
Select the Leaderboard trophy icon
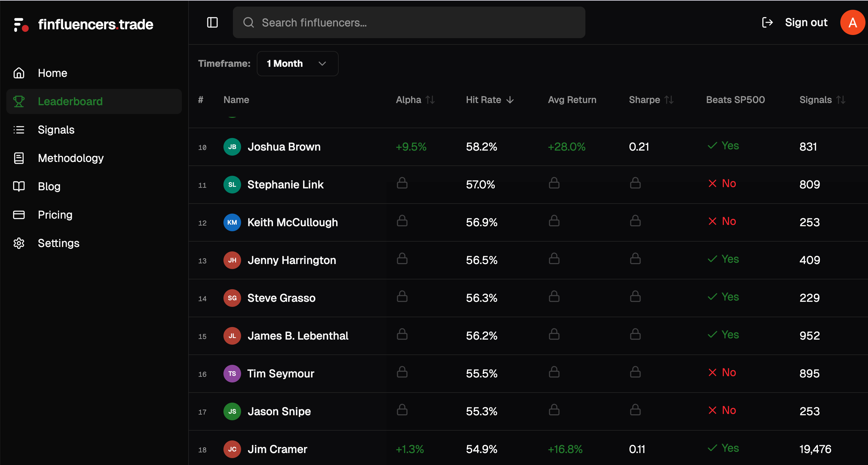[x=19, y=101]
